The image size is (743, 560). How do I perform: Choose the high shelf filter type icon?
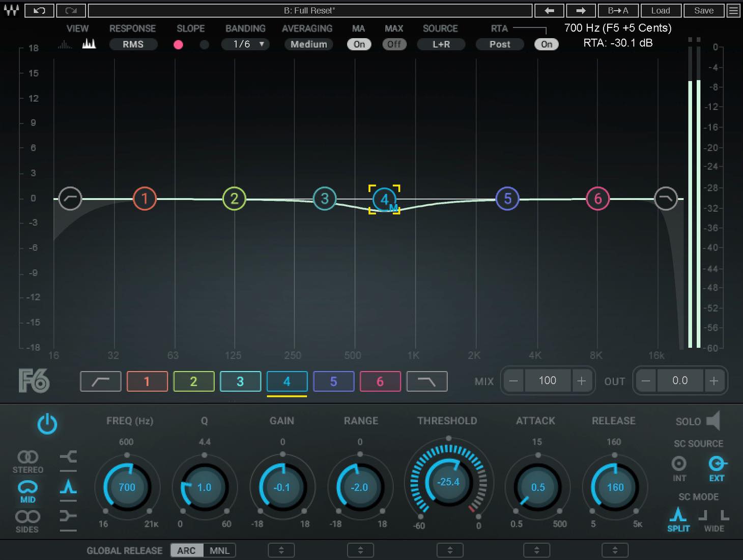68,457
